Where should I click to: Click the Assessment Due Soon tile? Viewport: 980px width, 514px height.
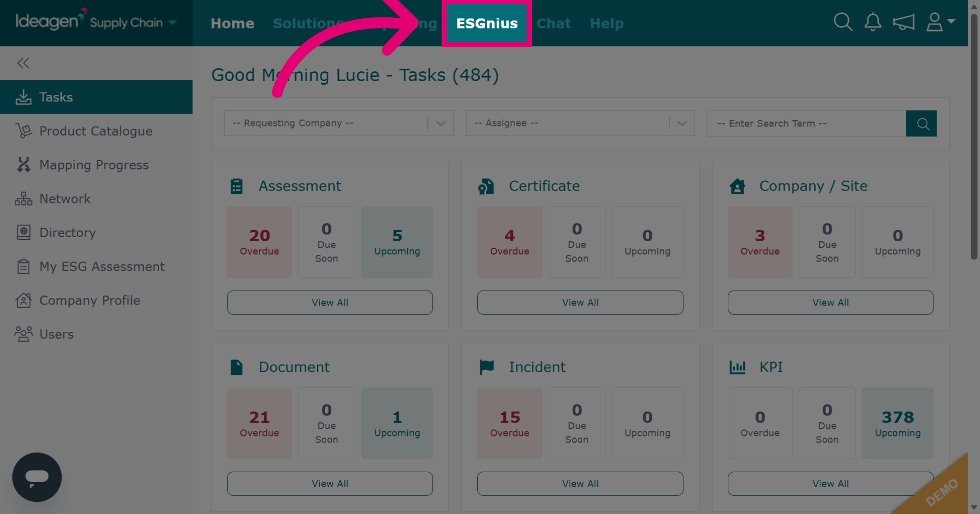[x=327, y=242]
